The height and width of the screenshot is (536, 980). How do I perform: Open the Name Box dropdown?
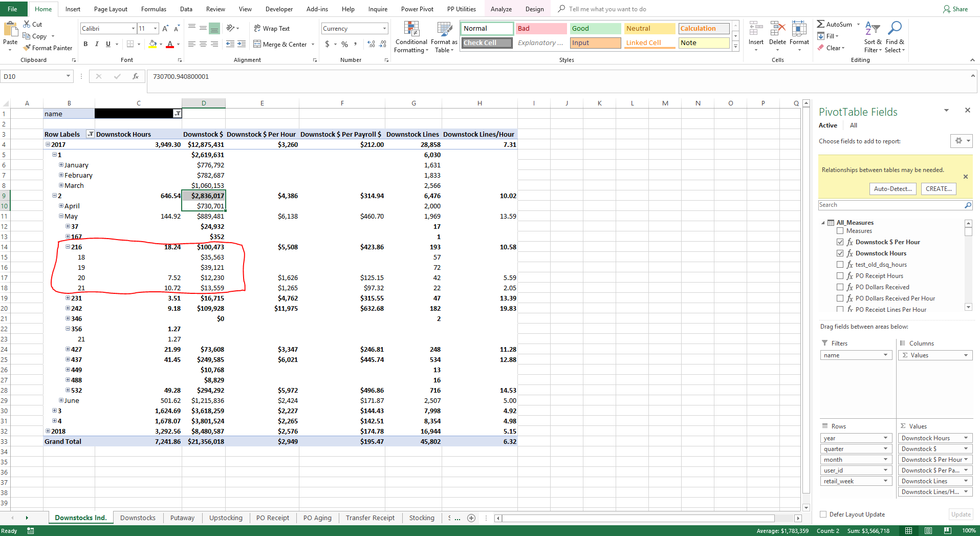click(68, 76)
